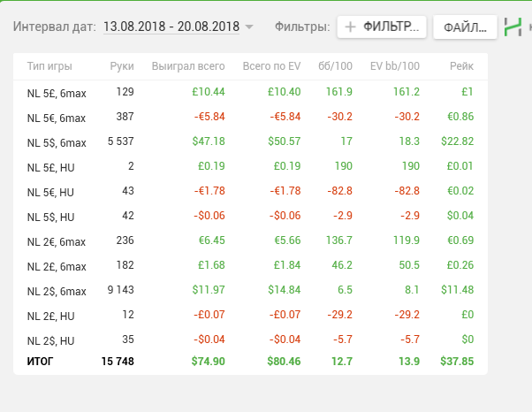
Task: Select the NL 2$, 6max row
Action: pos(57,291)
